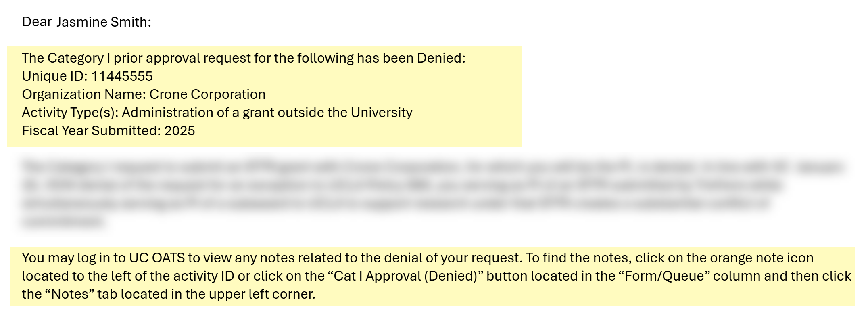868x333 pixels.
Task: Click the word "Denied:" in the first highlighted line
Action: point(441,58)
